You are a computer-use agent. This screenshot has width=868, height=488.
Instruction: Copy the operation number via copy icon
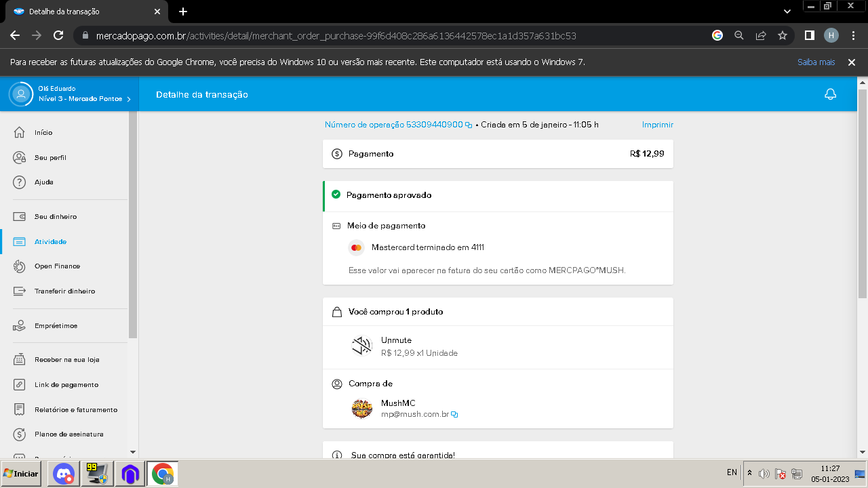tap(469, 125)
